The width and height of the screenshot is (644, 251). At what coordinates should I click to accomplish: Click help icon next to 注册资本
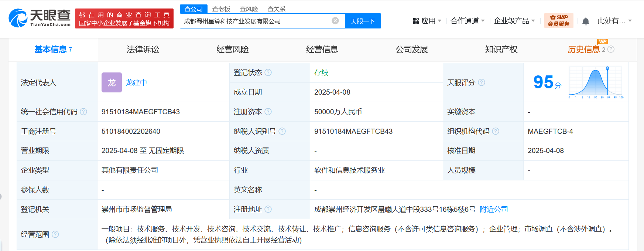pos(268,112)
